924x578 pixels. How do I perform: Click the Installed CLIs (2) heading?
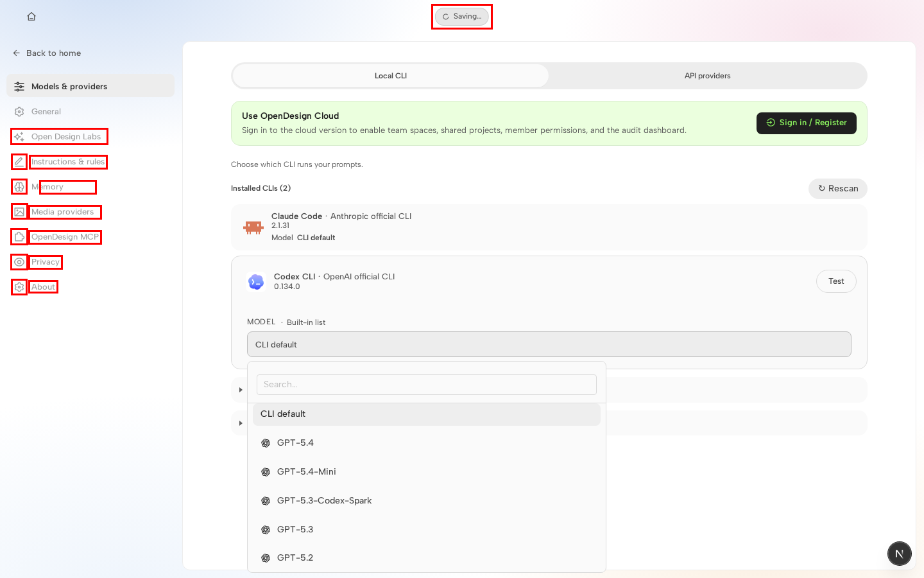coord(261,188)
